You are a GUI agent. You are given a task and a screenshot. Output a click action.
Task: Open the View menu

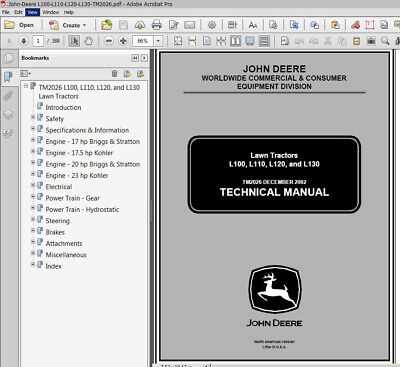(32, 12)
